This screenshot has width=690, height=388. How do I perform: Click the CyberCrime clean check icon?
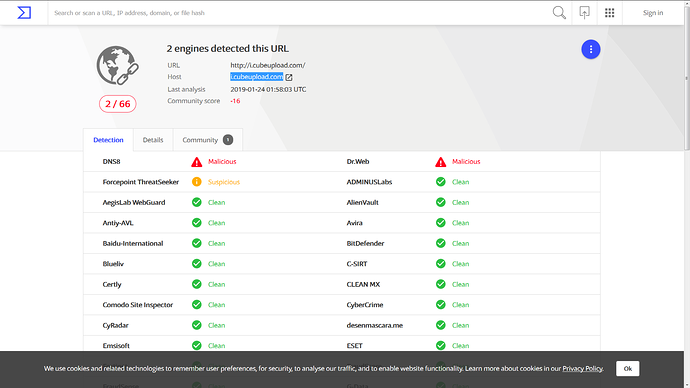[440, 304]
